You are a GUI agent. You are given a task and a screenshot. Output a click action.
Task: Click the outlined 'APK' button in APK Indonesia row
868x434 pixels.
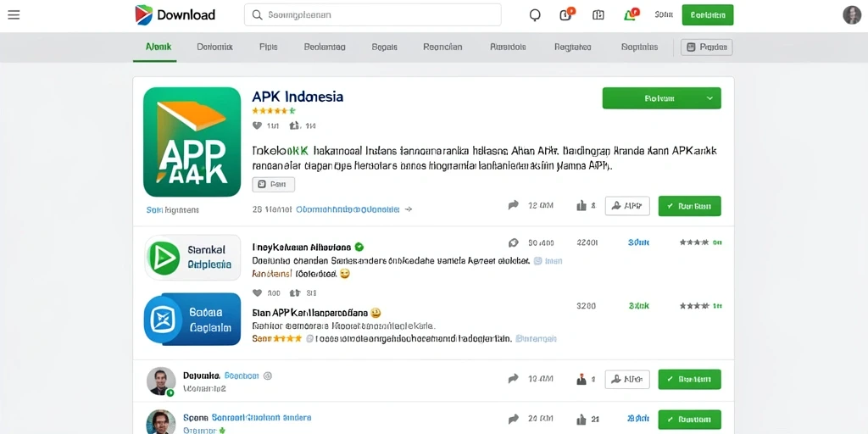tap(627, 206)
